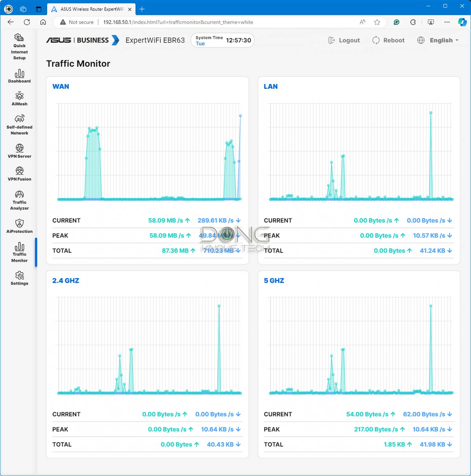Add this page to favorites

coord(377,22)
